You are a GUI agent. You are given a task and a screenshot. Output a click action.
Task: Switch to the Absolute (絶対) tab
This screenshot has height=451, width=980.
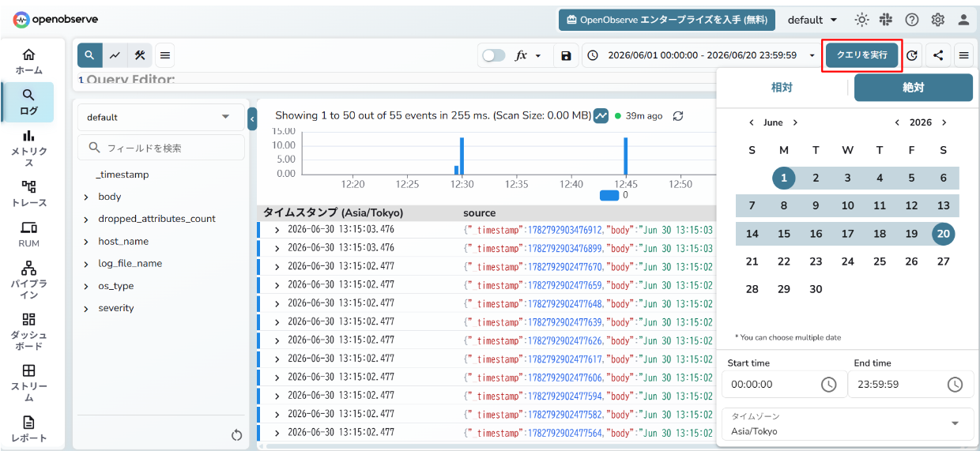[914, 88]
